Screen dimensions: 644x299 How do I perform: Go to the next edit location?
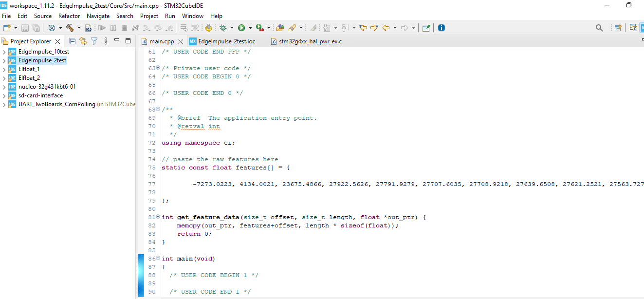[374, 28]
